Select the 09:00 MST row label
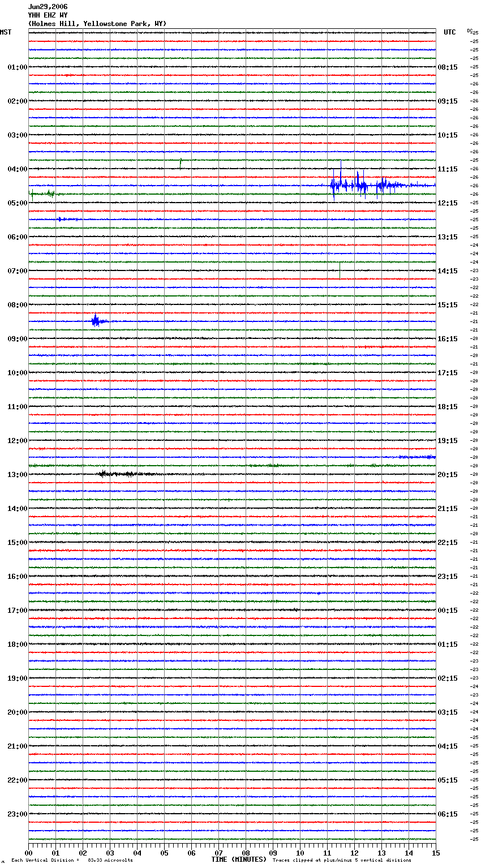This screenshot has width=481, height=868. (x=18, y=339)
